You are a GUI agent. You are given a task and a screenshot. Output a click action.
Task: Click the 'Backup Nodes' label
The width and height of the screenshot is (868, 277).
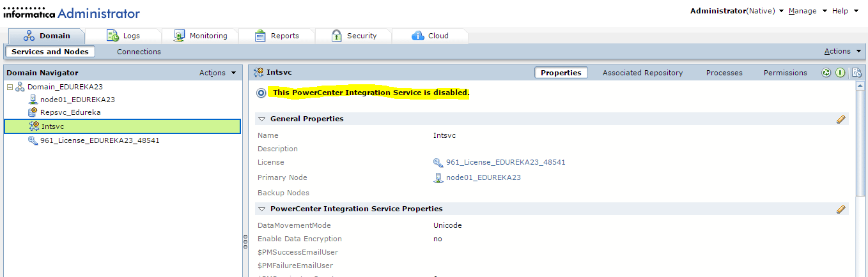pyautogui.click(x=283, y=193)
